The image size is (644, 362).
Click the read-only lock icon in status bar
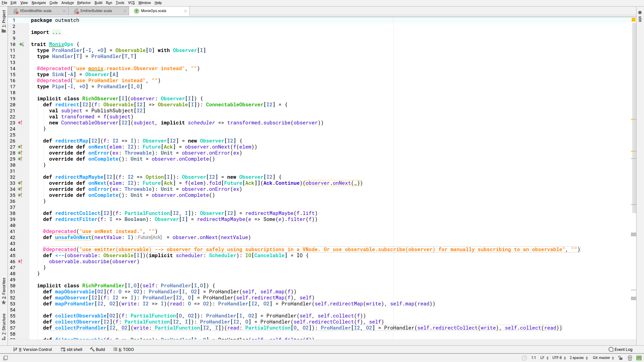[620, 358]
